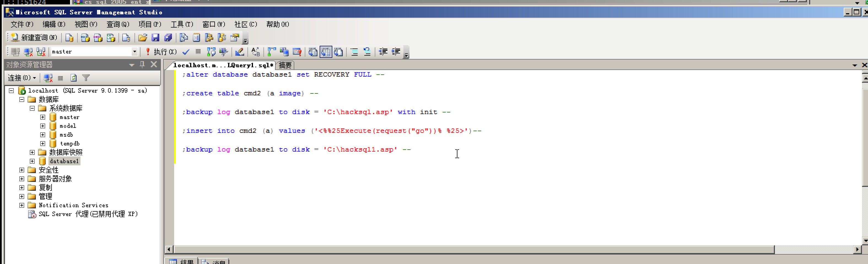Refresh the Object Explorer tree
Viewport: 868px width, 264px height.
click(x=74, y=78)
